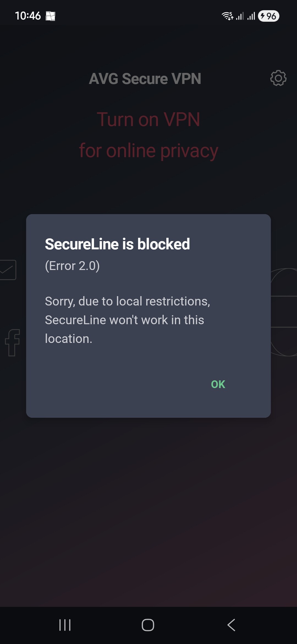Tap the battery charging indicator showing 96
This screenshot has width=297, height=644.
tap(268, 16)
